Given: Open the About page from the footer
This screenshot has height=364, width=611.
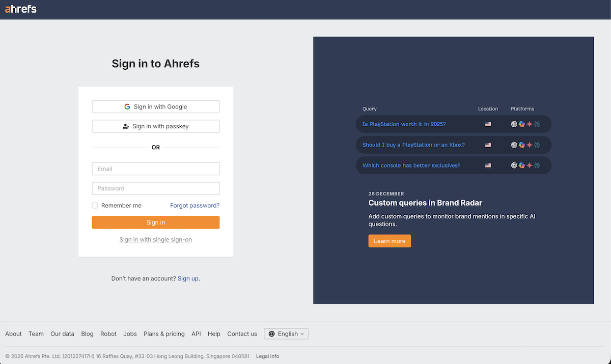Looking at the screenshot, I should click(x=13, y=333).
